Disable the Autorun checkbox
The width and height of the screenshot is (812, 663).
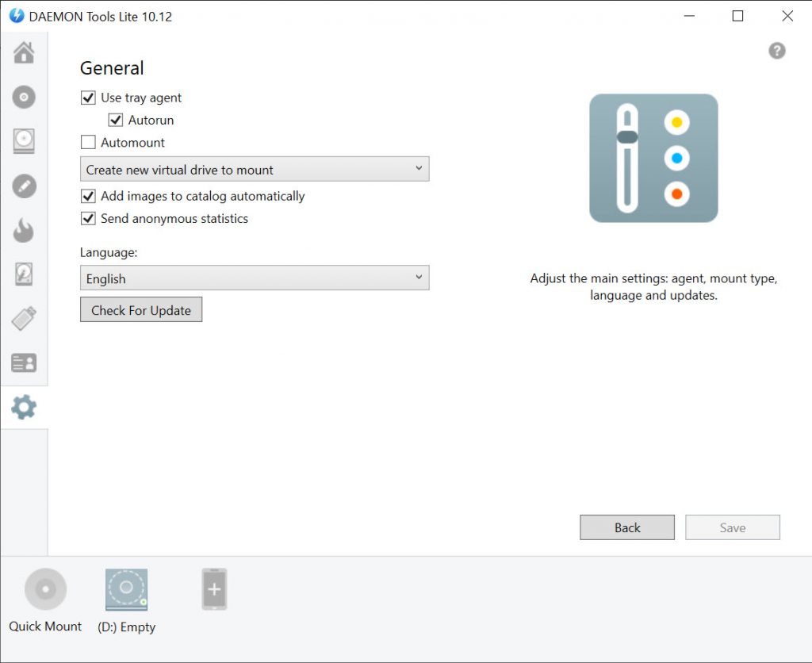(x=116, y=121)
